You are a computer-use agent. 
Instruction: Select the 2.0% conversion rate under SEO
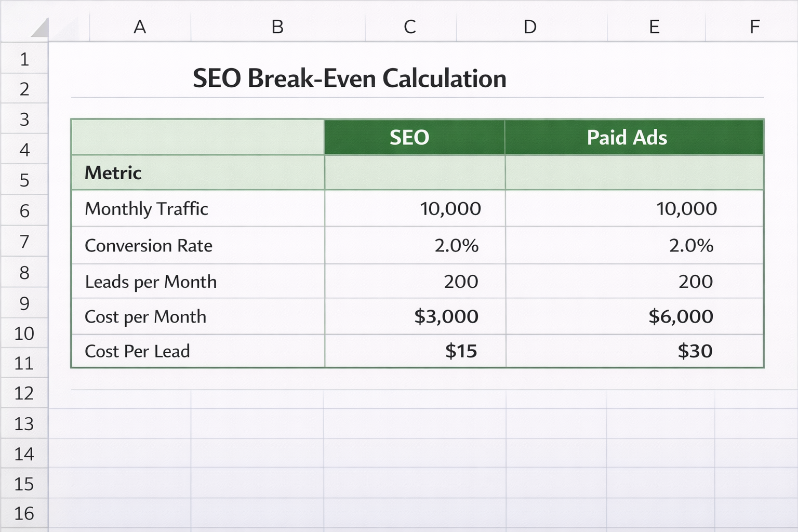point(457,245)
